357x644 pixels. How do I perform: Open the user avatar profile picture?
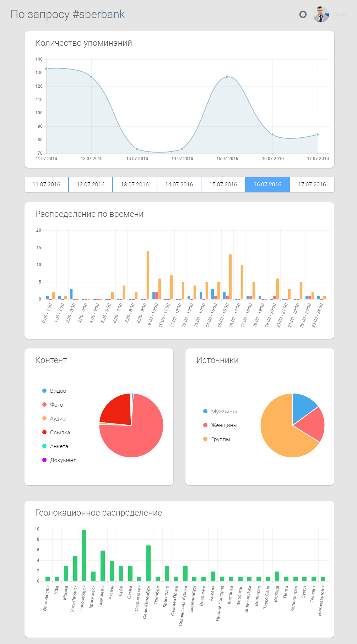tap(321, 14)
